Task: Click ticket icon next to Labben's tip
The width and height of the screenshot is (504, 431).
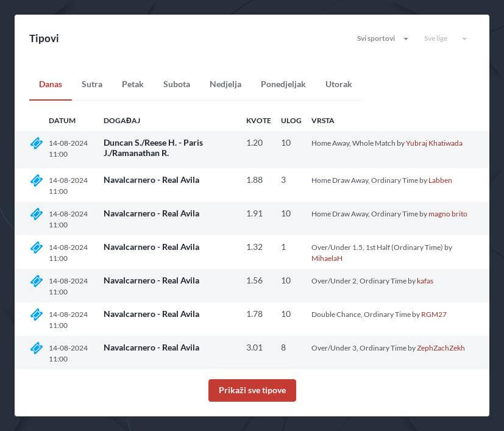Action: click(x=37, y=180)
